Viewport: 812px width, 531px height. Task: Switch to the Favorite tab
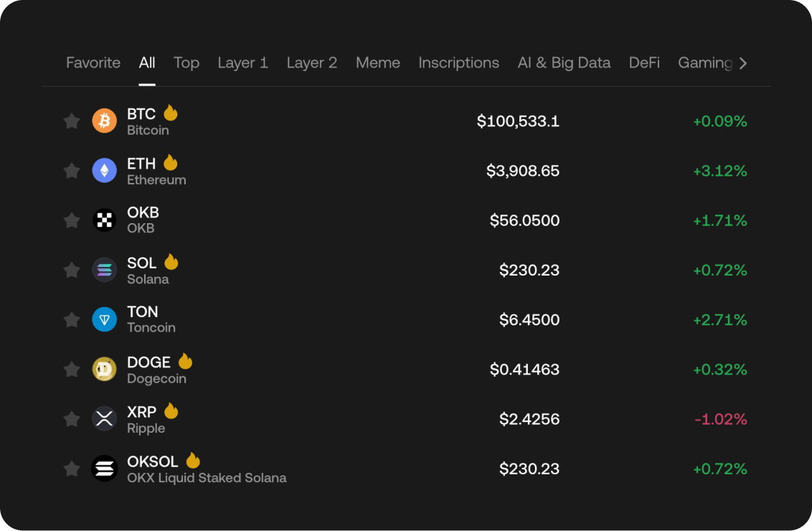(x=93, y=63)
